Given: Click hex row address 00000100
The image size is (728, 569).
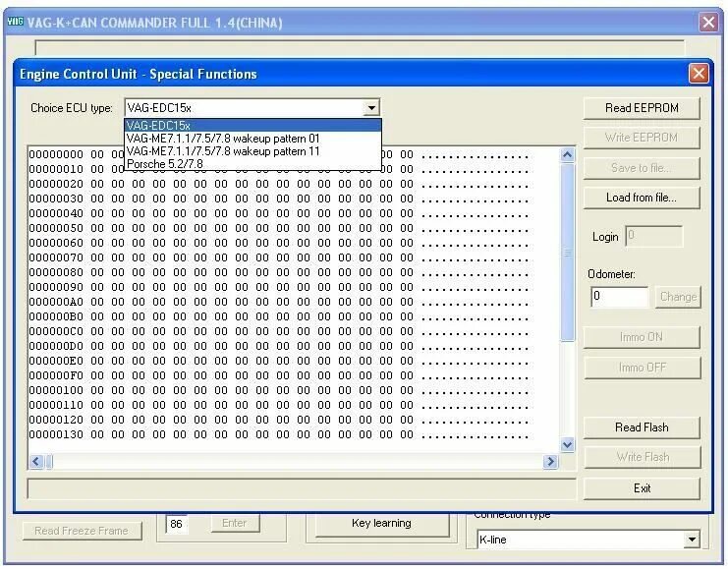Looking at the screenshot, I should pos(56,390).
